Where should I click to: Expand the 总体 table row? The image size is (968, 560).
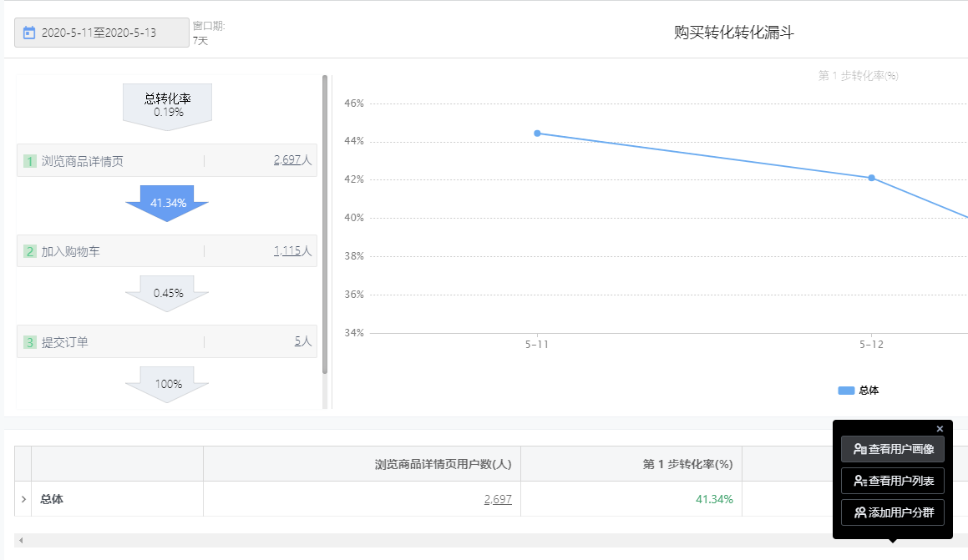(23, 499)
